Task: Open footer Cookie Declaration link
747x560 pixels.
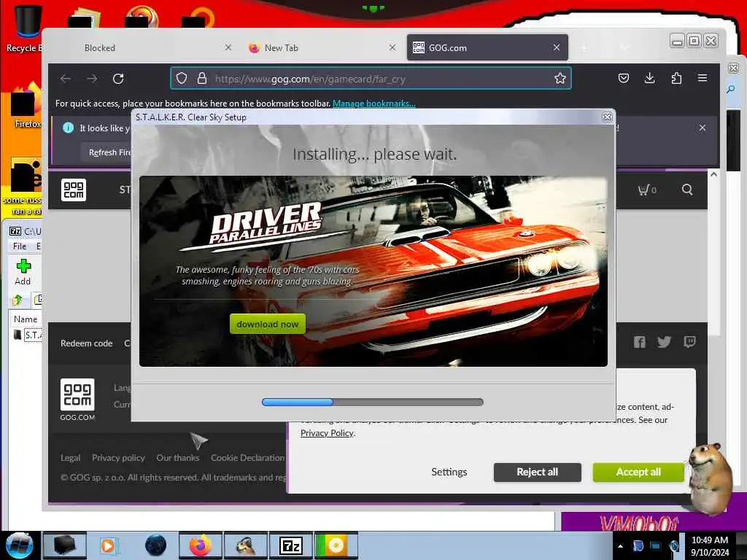Action: 248,458
